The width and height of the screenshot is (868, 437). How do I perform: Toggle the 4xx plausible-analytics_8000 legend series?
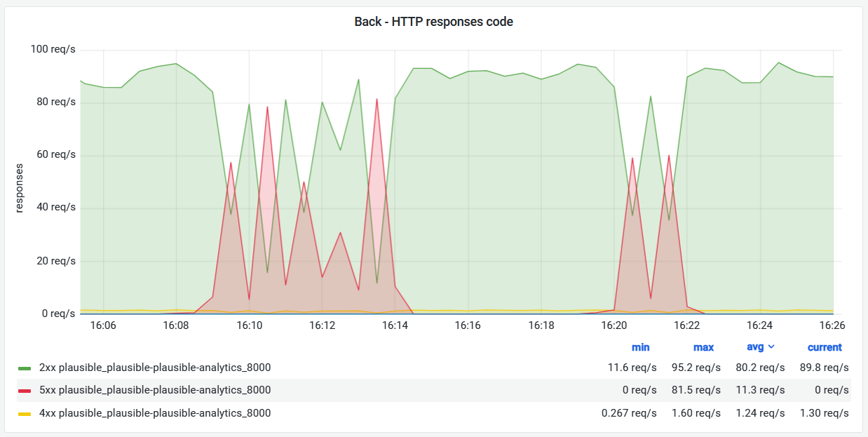(154, 413)
